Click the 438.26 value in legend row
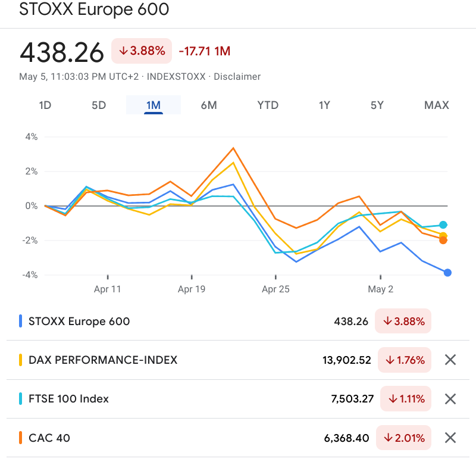 click(351, 322)
